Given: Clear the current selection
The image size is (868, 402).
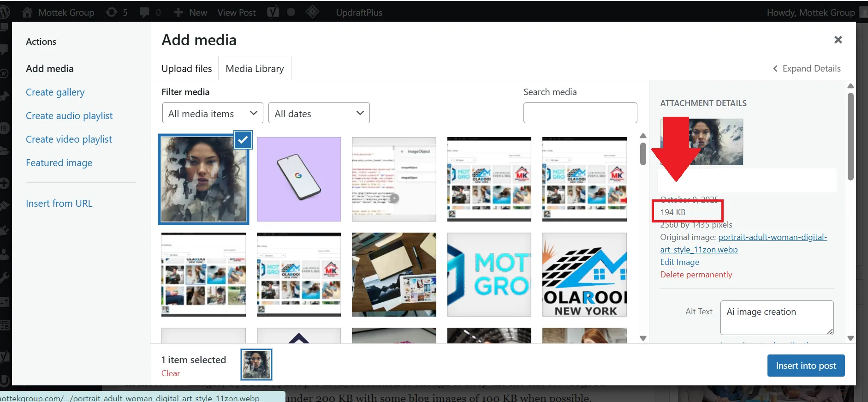Looking at the screenshot, I should pyautogui.click(x=171, y=373).
